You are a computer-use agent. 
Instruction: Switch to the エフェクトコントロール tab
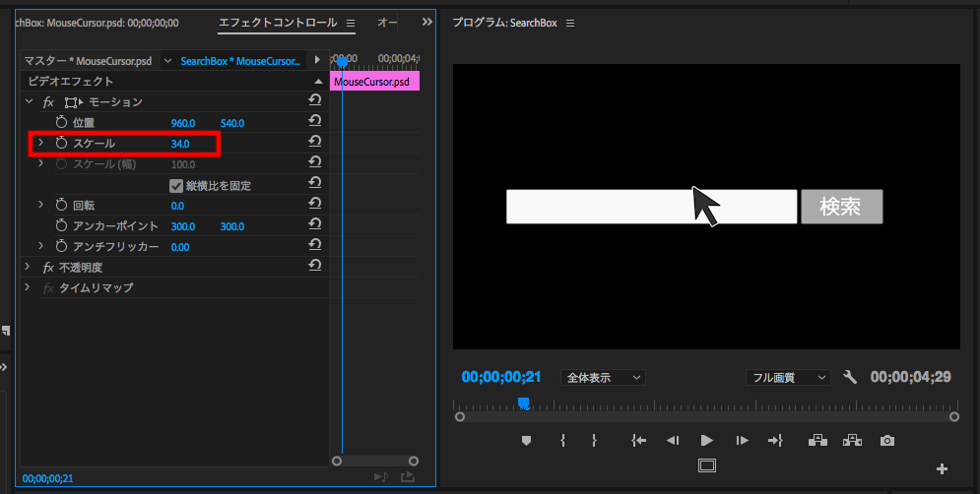click(x=277, y=22)
